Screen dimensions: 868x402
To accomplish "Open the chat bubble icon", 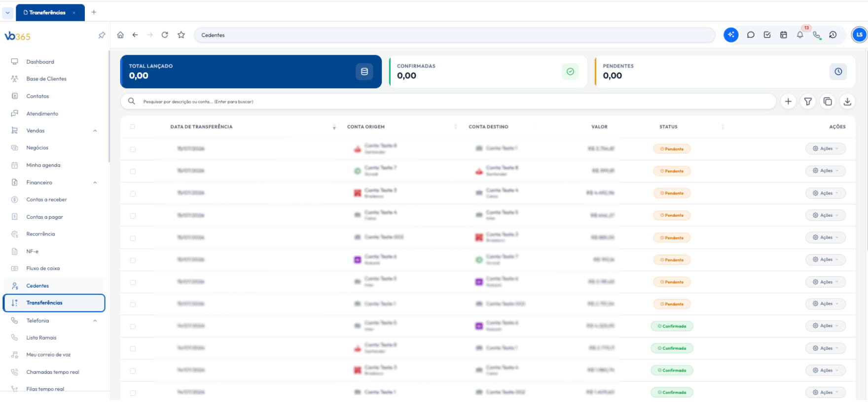I will (x=751, y=35).
